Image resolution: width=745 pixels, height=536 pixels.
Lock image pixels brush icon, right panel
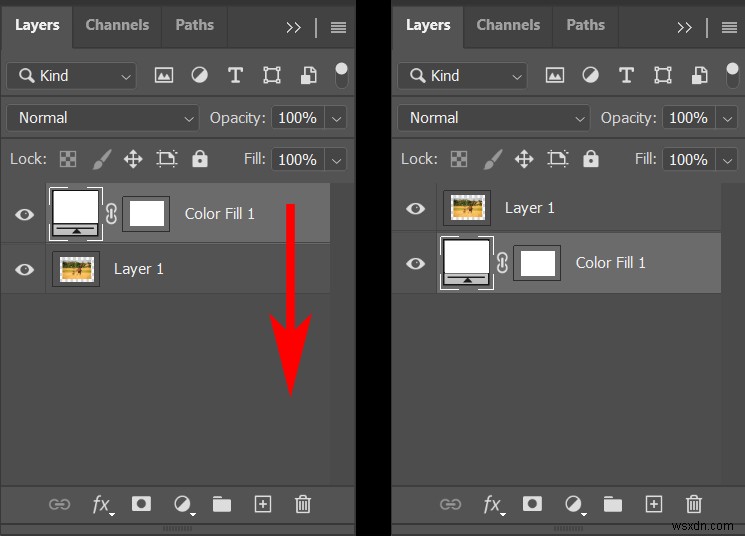pos(493,159)
